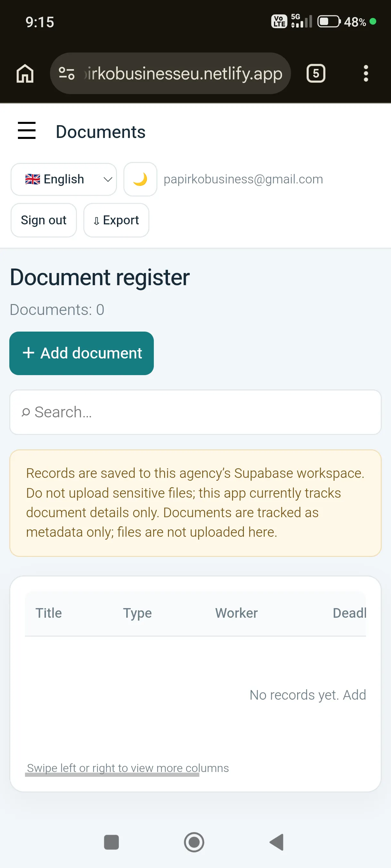This screenshot has width=391, height=868.
Task: Tap the browser home icon
Action: 25,73
